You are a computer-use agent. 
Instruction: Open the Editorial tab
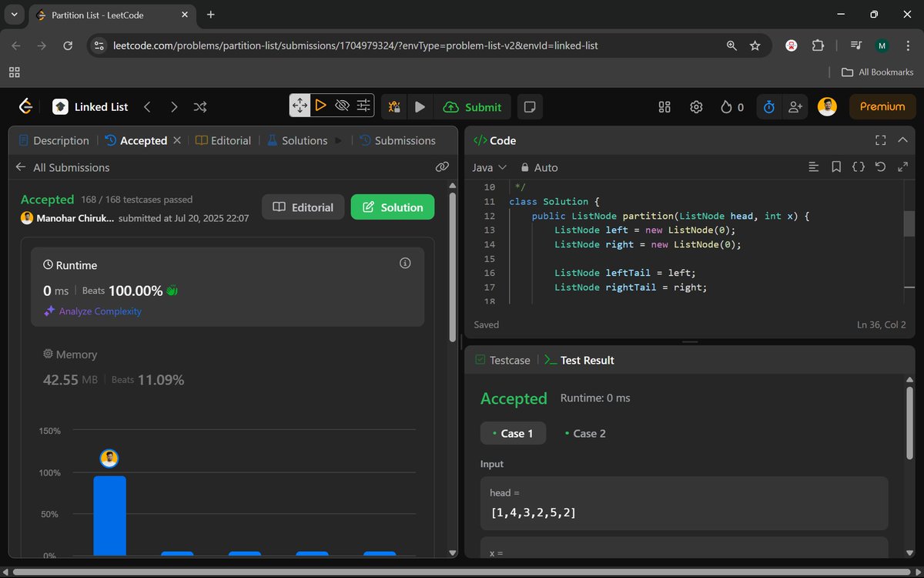223,140
